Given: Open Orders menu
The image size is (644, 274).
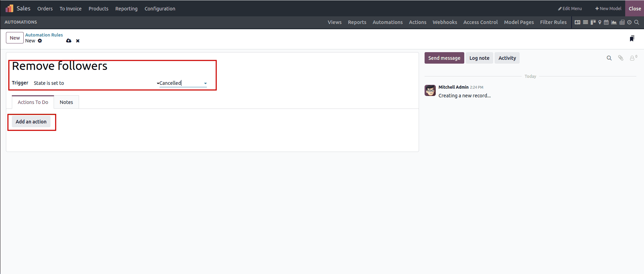Looking at the screenshot, I should click(45, 9).
